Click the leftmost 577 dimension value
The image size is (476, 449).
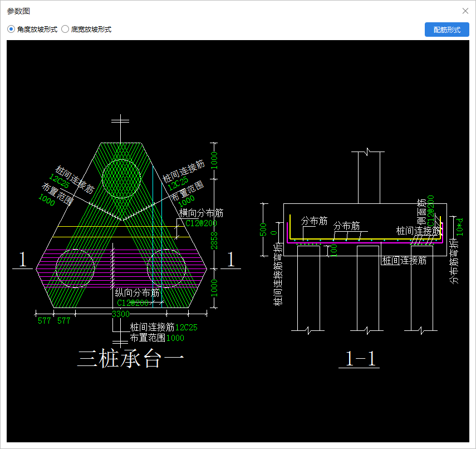[44, 321]
